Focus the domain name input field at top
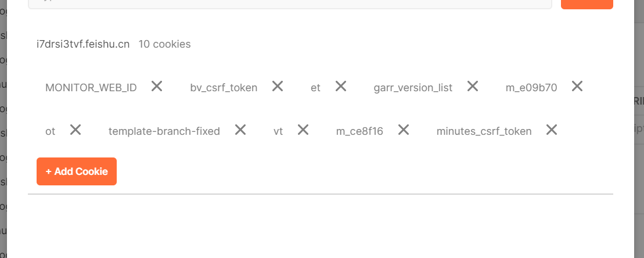This screenshot has width=644, height=258. click(290, 3)
